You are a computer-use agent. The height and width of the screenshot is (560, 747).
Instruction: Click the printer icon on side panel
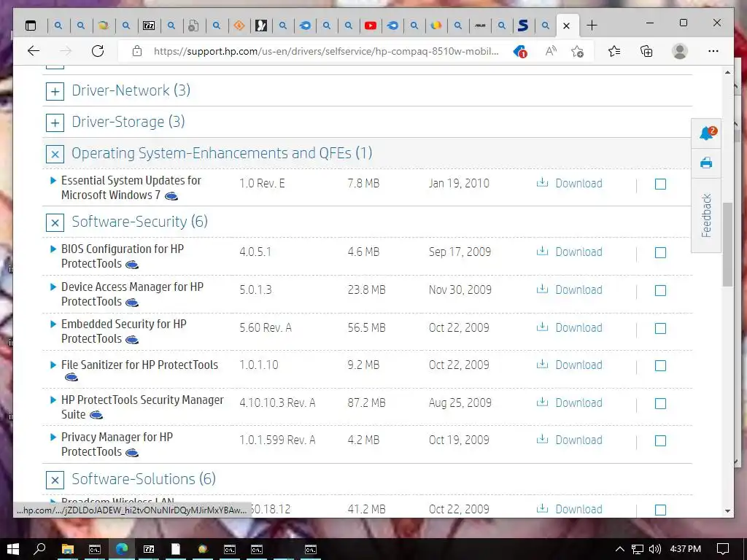point(706,163)
